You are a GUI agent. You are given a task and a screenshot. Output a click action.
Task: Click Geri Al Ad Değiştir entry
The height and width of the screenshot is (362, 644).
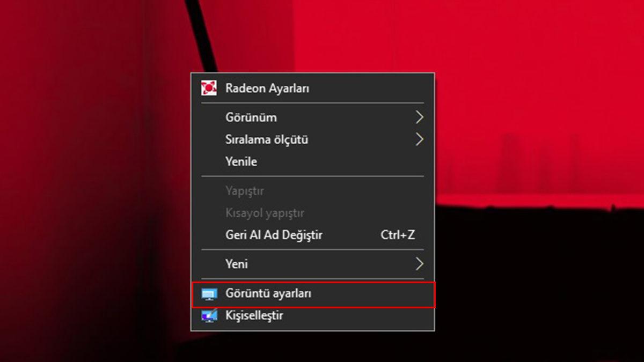pyautogui.click(x=274, y=235)
